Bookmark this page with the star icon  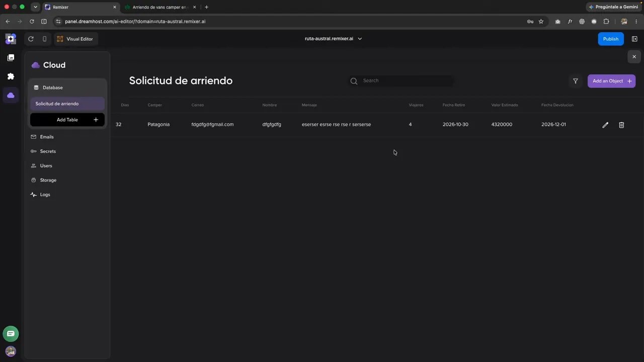pos(541,22)
